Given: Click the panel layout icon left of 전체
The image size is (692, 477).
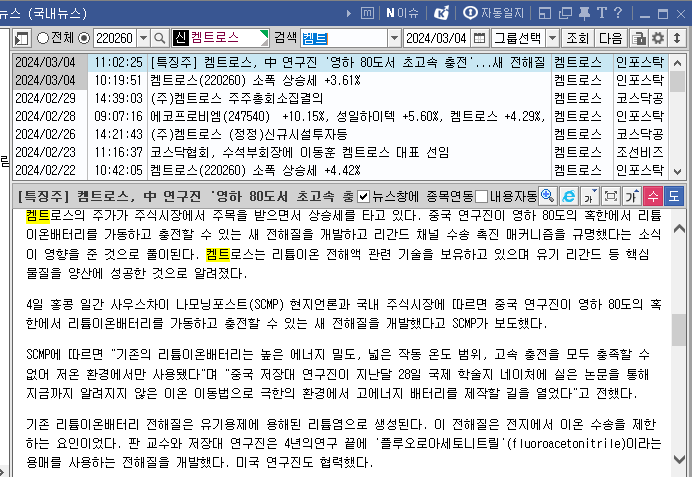Looking at the screenshot, I should click(x=22, y=38).
